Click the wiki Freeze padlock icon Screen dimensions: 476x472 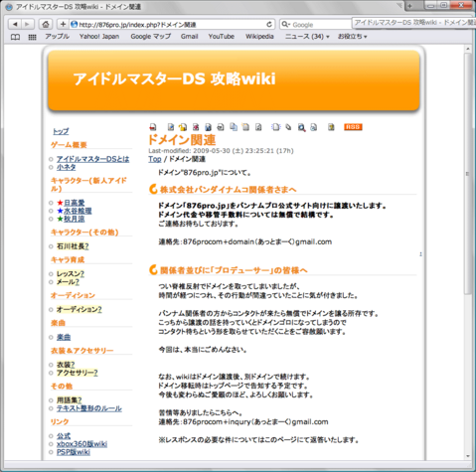pos(183,127)
